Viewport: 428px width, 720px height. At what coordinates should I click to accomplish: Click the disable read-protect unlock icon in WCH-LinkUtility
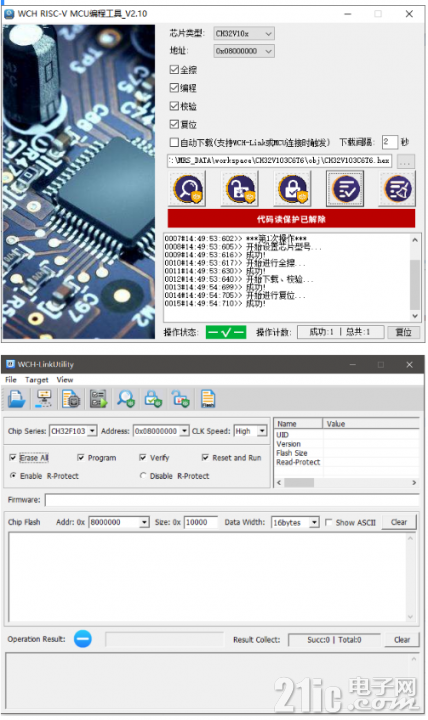[x=180, y=399]
